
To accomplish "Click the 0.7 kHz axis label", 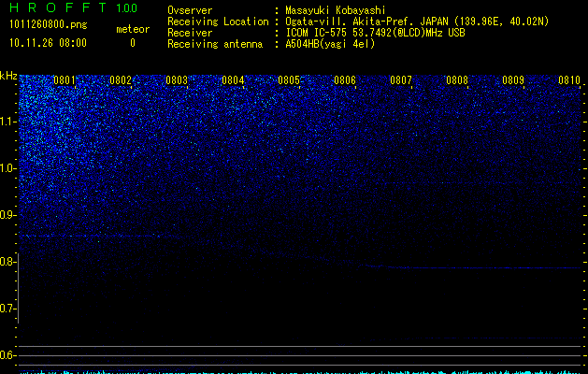I will tap(8, 309).
